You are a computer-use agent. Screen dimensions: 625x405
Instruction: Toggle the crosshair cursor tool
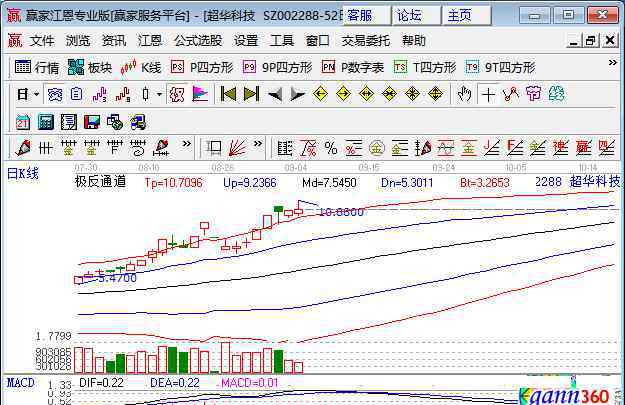pos(488,94)
